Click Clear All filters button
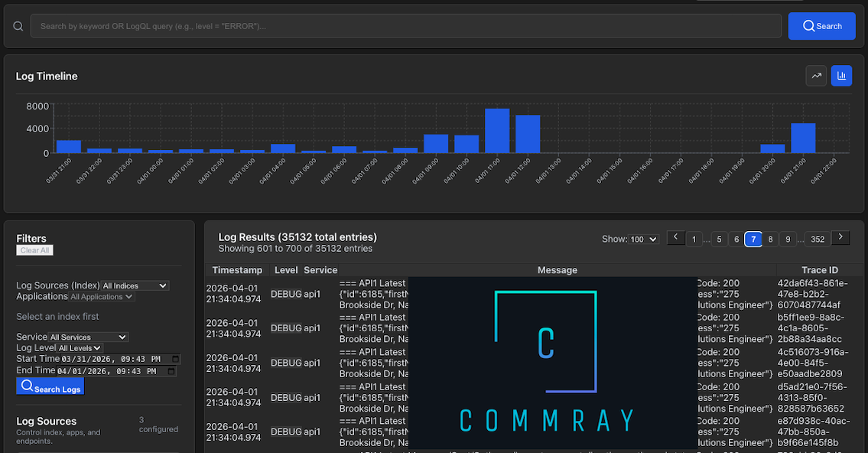This screenshot has height=453, width=868. tap(34, 250)
